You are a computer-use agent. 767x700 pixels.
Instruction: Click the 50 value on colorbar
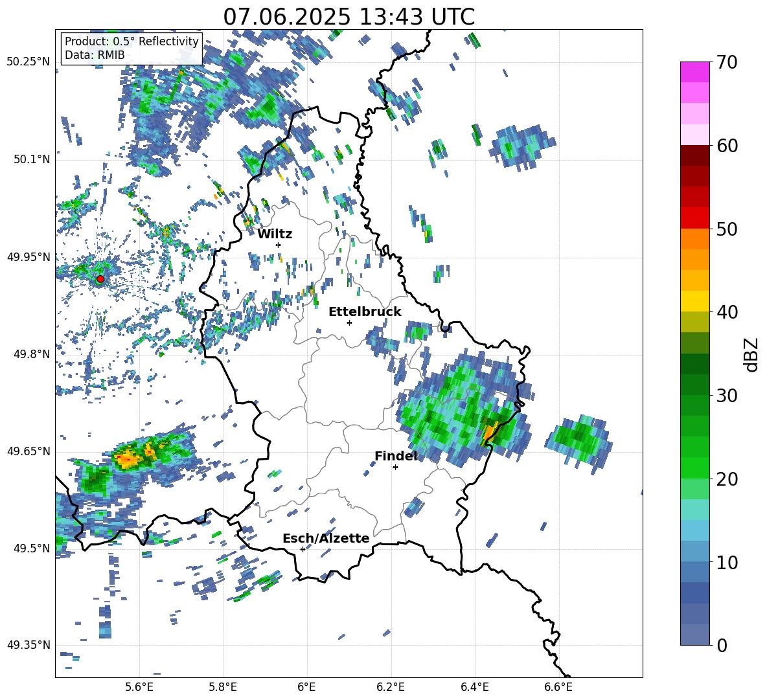click(x=727, y=229)
